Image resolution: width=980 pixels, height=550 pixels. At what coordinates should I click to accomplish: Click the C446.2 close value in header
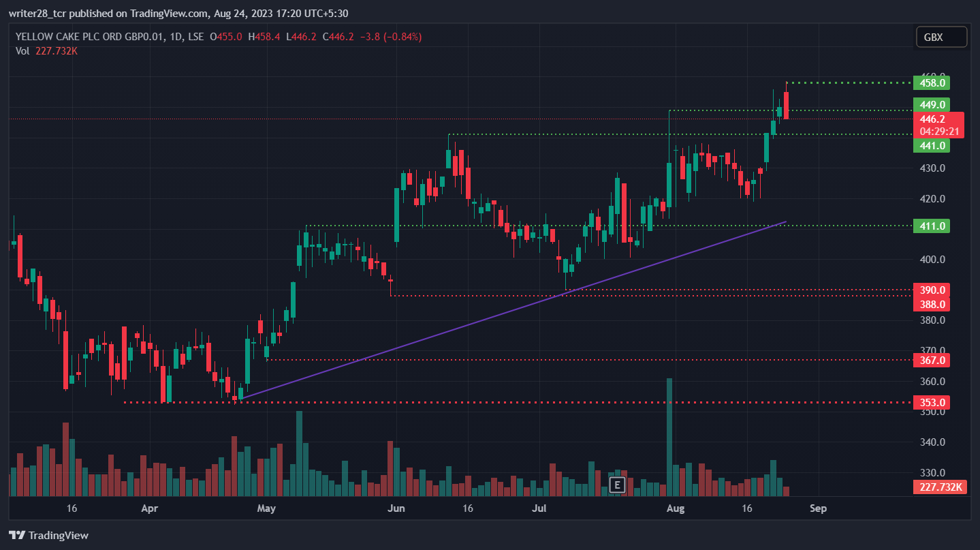coord(338,37)
